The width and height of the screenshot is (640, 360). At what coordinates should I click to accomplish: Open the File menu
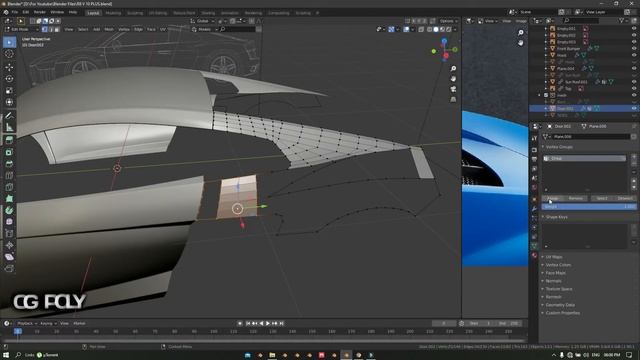15,12
